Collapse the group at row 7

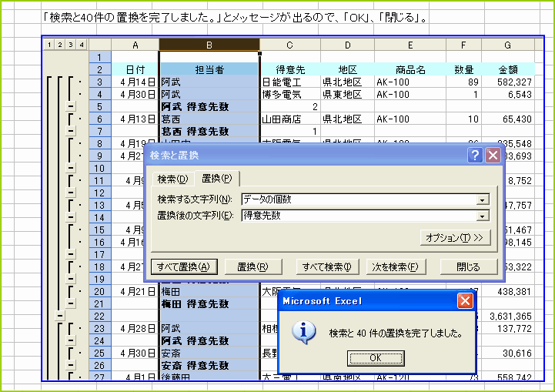click(71, 131)
